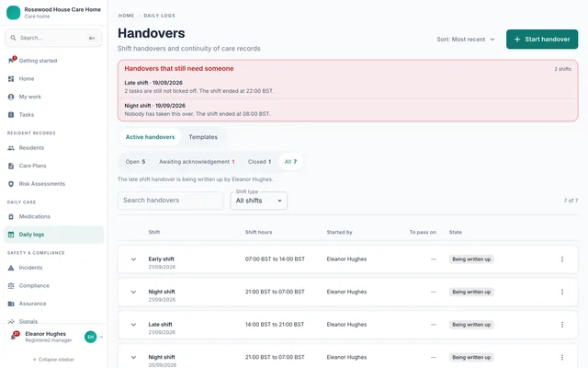Click the Shift column header
Image resolution: width=588 pixels, height=368 pixels.
click(154, 233)
